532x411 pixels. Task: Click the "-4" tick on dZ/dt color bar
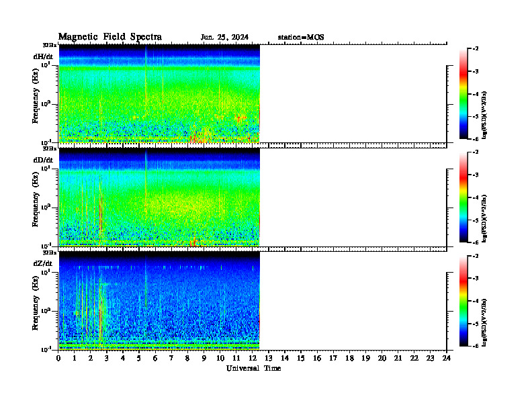click(x=476, y=301)
